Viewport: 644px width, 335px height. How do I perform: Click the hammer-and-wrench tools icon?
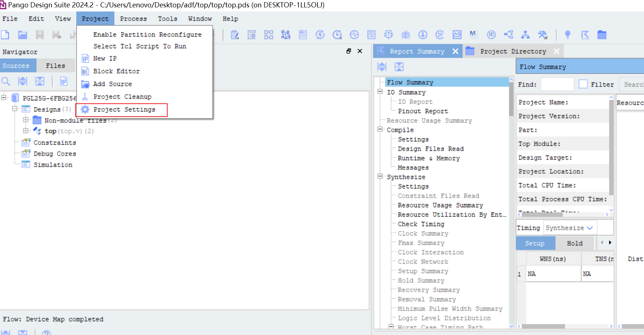click(542, 35)
